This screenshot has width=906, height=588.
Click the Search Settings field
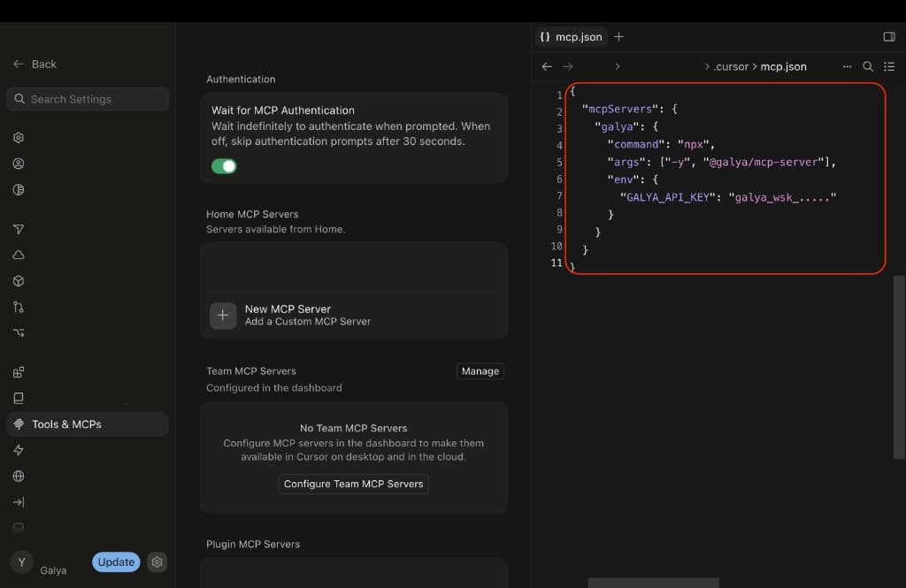pos(88,99)
